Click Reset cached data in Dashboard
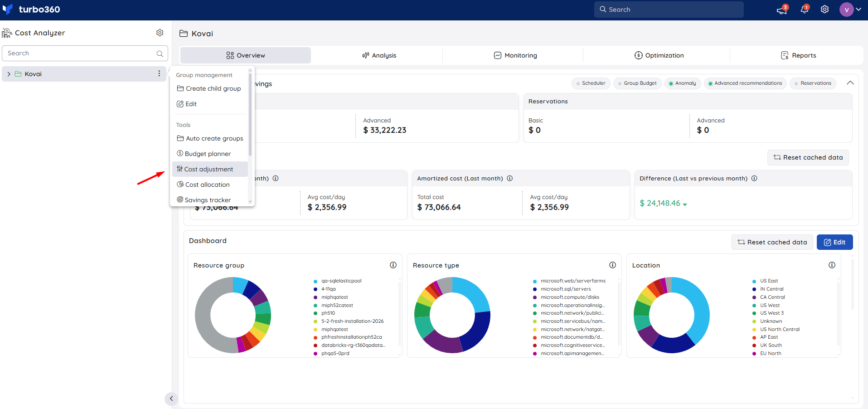Image resolution: width=868 pixels, height=409 pixels. pos(772,242)
